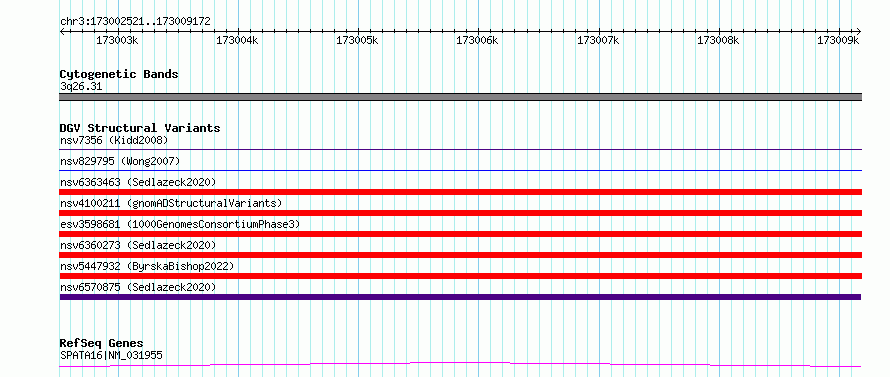
Task: Click the 3q26.31 band label
Action: pos(81,87)
